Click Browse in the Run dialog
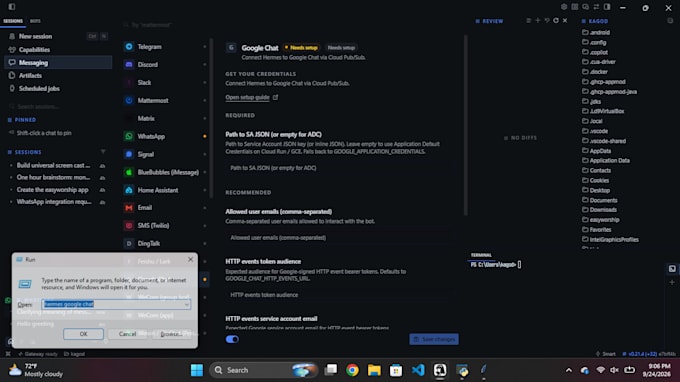Image resolution: width=680 pixels, height=382 pixels. [171, 334]
